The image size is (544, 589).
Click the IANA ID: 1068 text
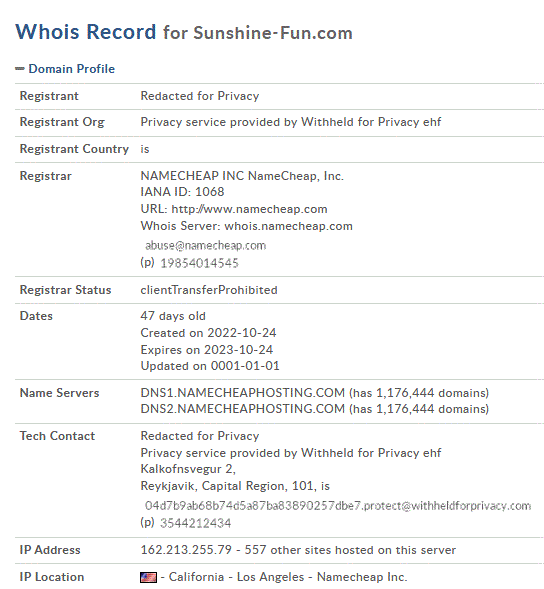pos(182,192)
